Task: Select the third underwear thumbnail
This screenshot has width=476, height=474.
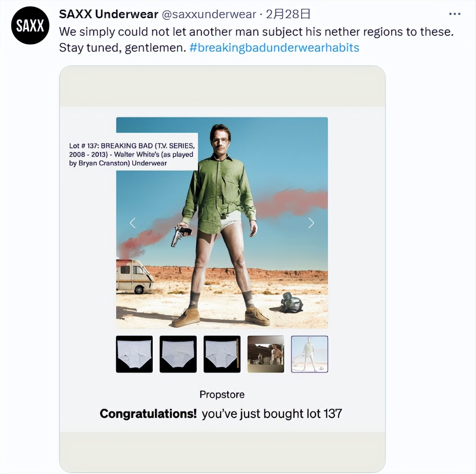Action: click(222, 354)
